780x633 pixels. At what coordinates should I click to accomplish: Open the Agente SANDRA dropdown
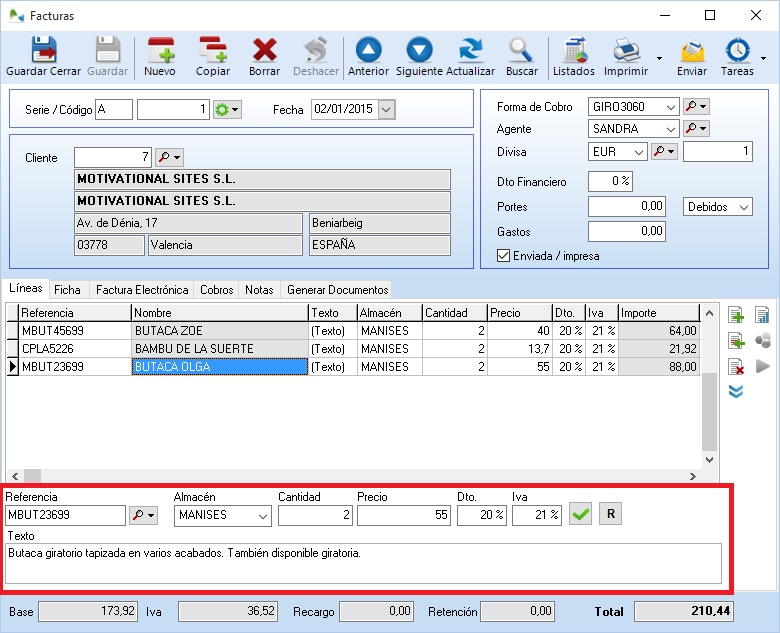[x=670, y=129]
